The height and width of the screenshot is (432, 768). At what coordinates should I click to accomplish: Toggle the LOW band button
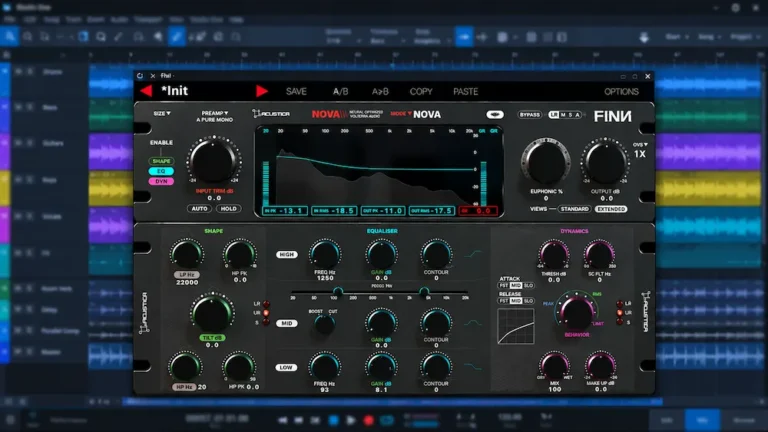286,367
